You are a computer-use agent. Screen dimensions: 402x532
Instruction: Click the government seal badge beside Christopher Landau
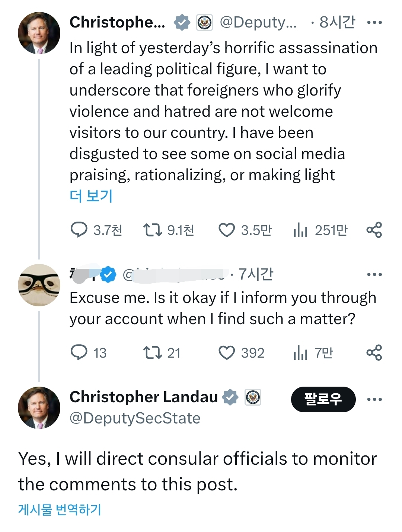[x=253, y=397]
